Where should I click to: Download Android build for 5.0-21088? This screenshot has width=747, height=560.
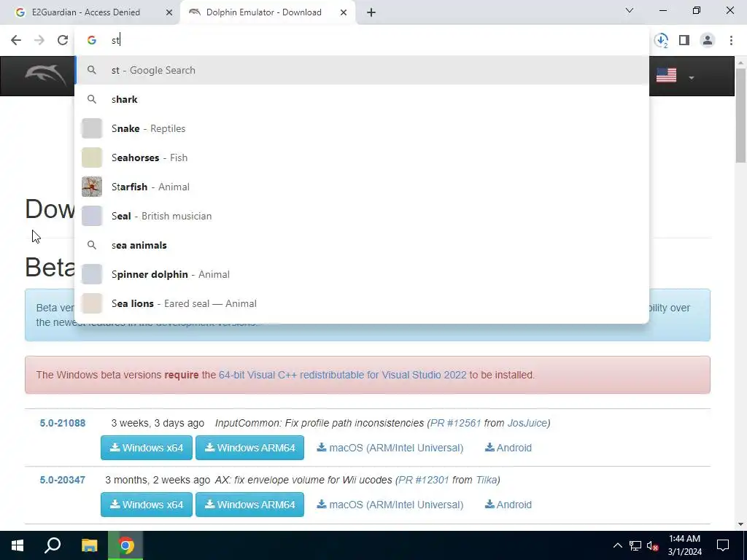tap(508, 448)
